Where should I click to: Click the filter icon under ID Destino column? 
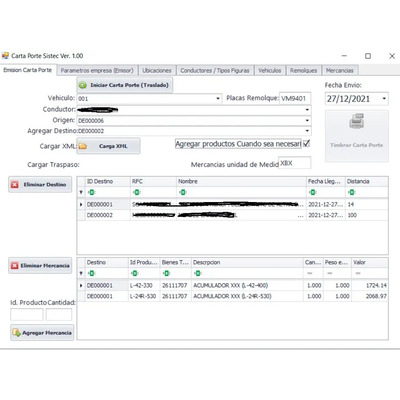[x=91, y=192]
